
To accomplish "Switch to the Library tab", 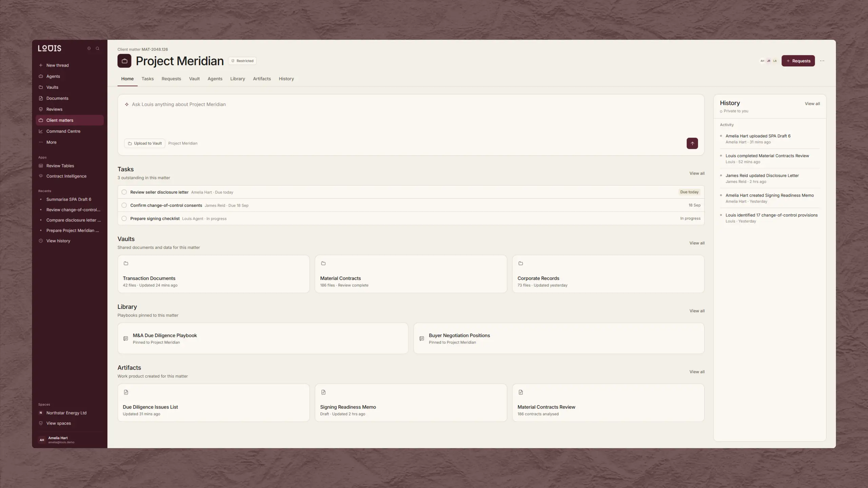I will click(x=237, y=79).
